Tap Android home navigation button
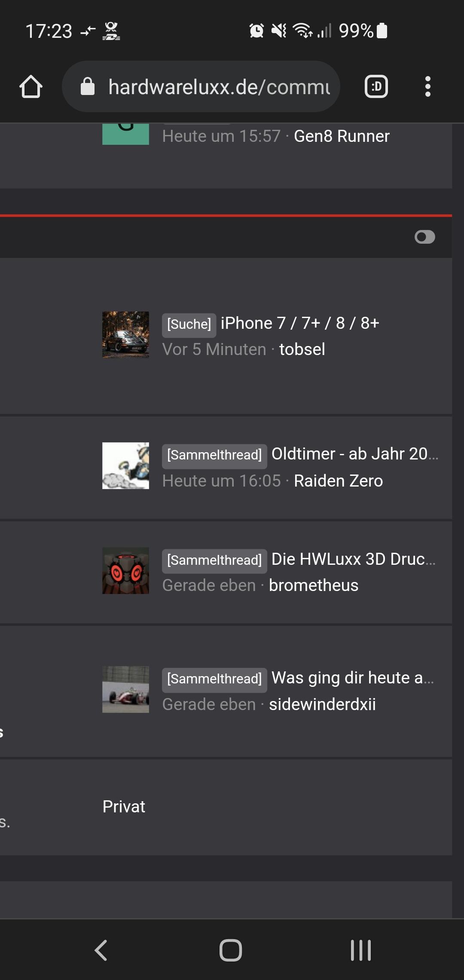Screen dimensions: 464x980 click(231, 950)
